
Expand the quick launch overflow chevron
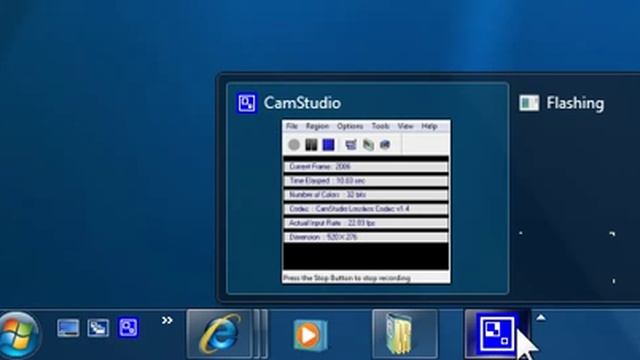pyautogui.click(x=167, y=320)
